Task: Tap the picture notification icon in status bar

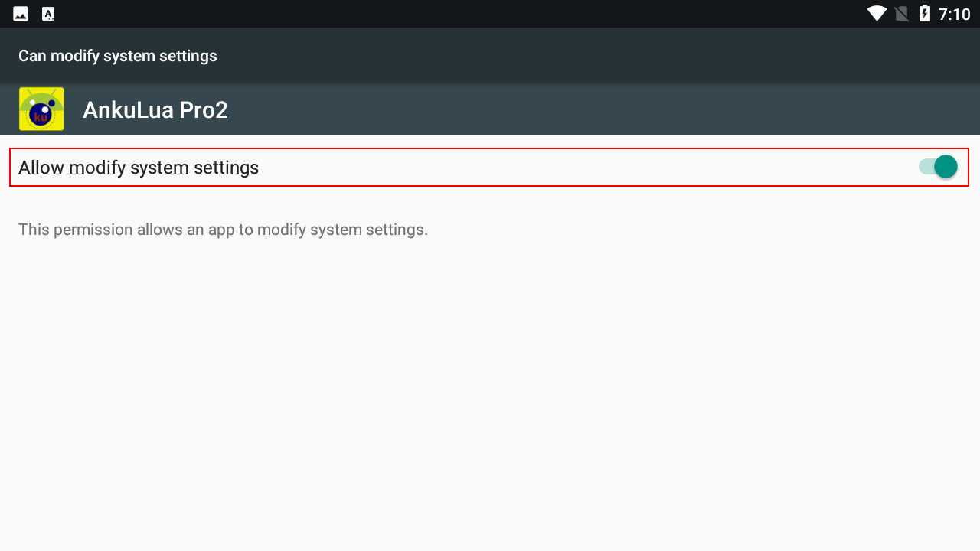Action: [x=21, y=14]
